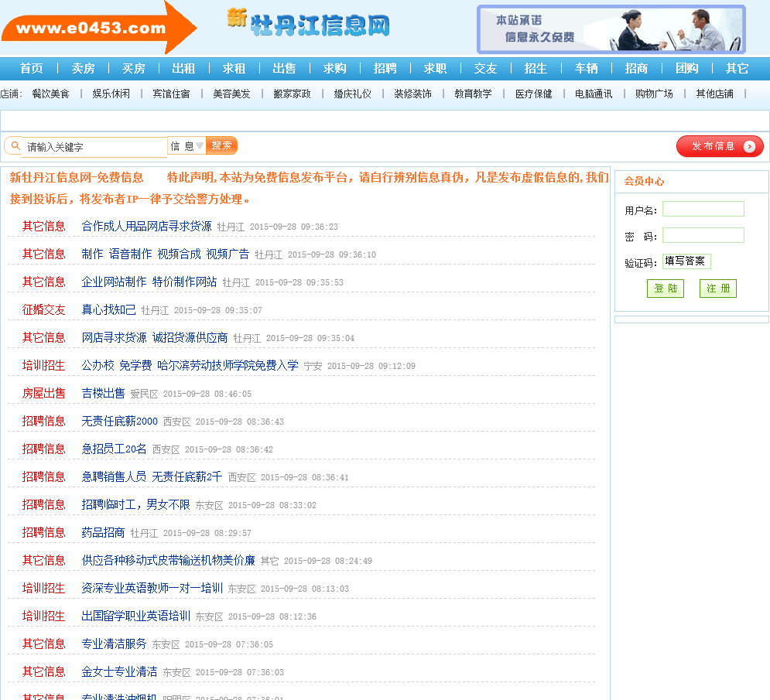Select 出租 in the navigation bar
770x700 pixels.
coord(183,68)
